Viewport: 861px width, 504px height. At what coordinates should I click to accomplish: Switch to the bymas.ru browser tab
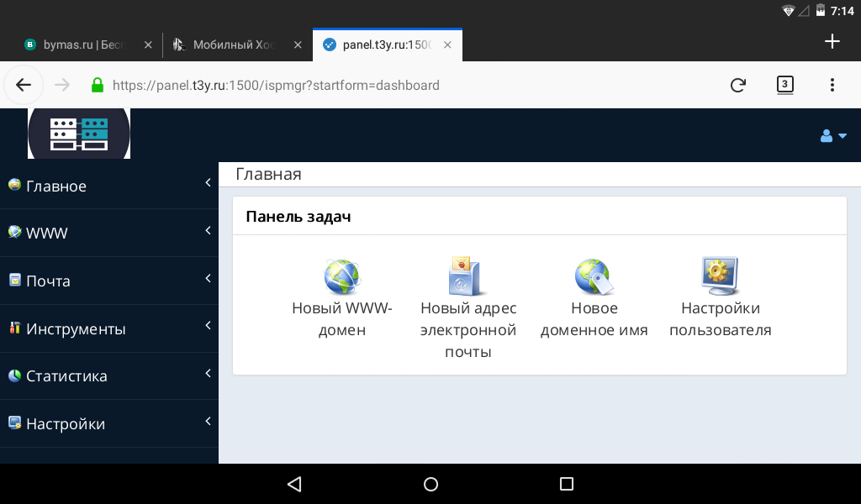80,45
